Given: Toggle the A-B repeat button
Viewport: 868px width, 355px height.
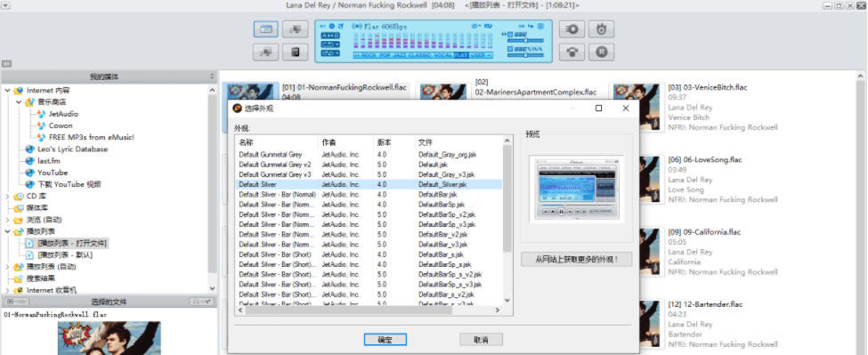Looking at the screenshot, I should pos(330,36).
